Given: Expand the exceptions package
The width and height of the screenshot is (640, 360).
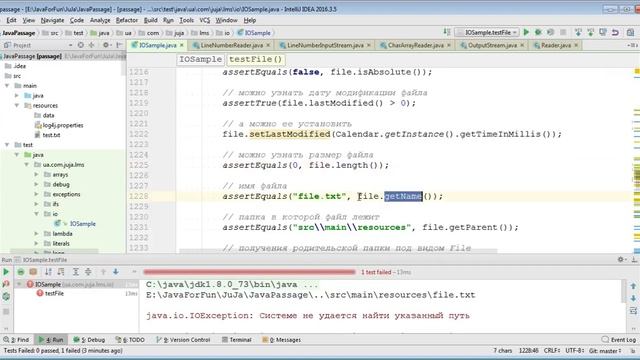Looking at the screenshot, I should 36,194.
